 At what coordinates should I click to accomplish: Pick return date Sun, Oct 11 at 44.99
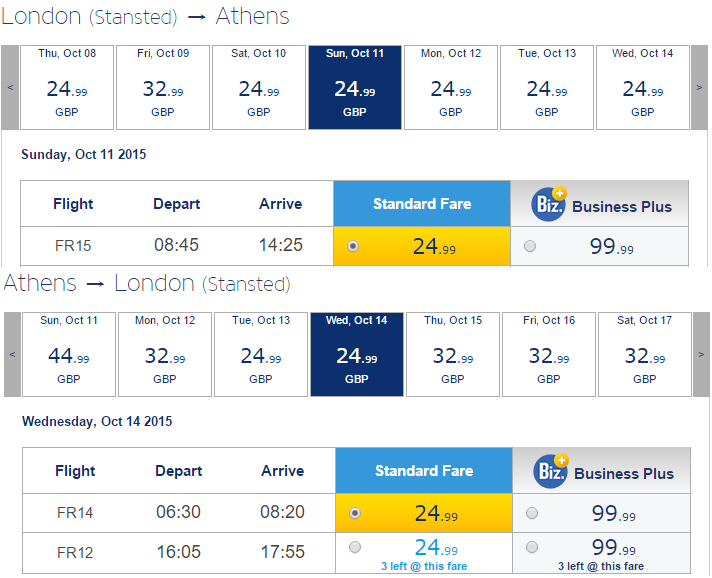point(69,354)
